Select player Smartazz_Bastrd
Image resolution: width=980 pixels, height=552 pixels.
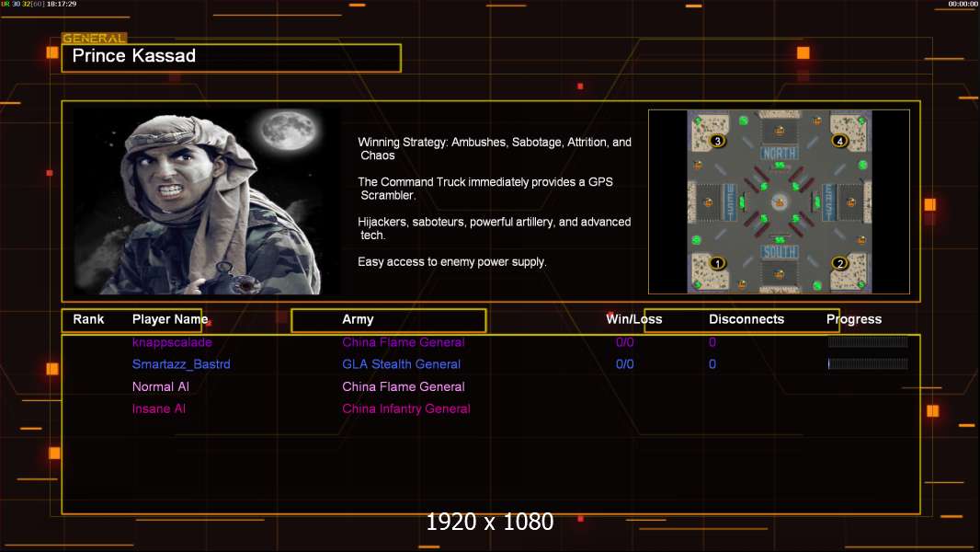pos(181,363)
